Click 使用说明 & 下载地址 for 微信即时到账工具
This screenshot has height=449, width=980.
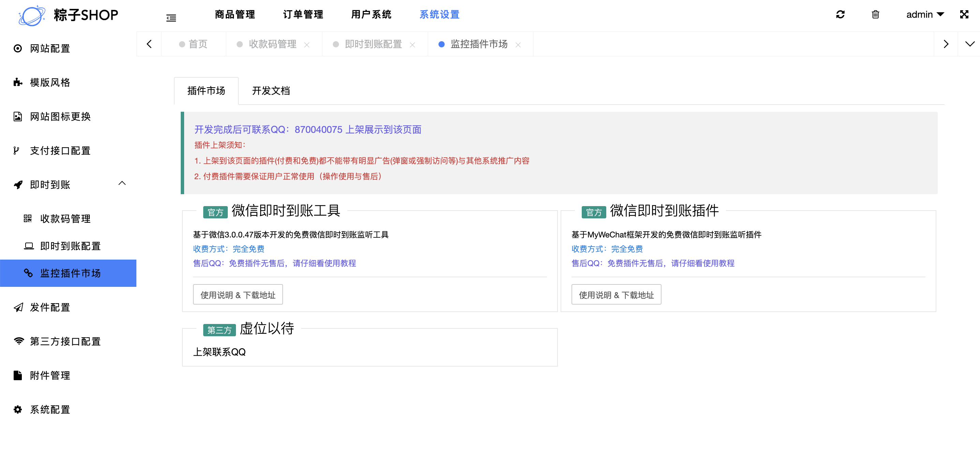tap(238, 295)
